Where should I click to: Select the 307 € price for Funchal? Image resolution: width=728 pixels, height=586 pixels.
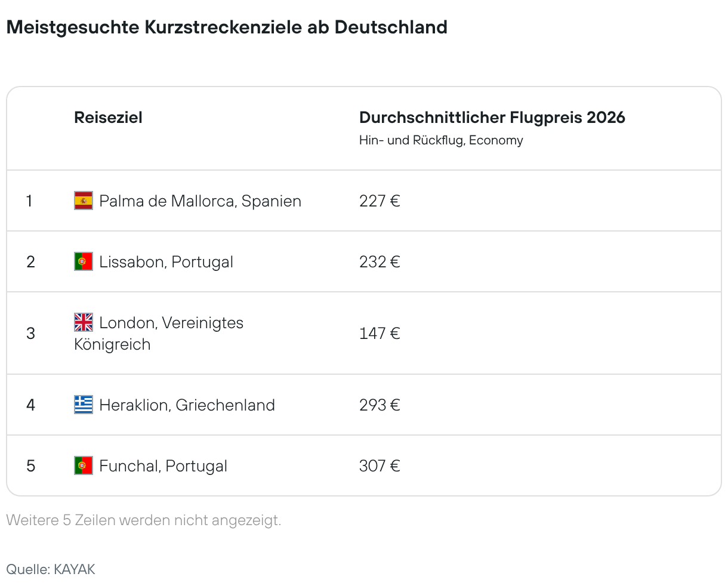[380, 466]
